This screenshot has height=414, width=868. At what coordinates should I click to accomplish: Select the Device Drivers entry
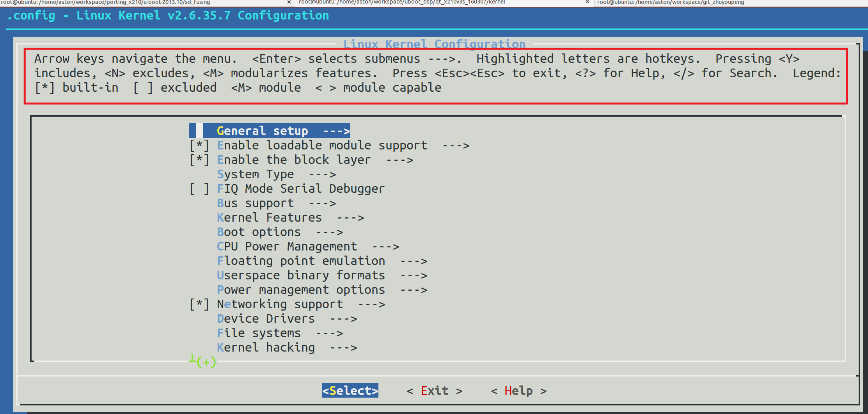(x=287, y=318)
